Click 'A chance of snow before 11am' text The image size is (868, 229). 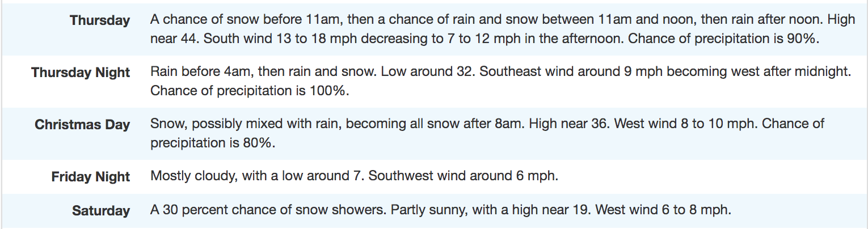click(x=245, y=20)
